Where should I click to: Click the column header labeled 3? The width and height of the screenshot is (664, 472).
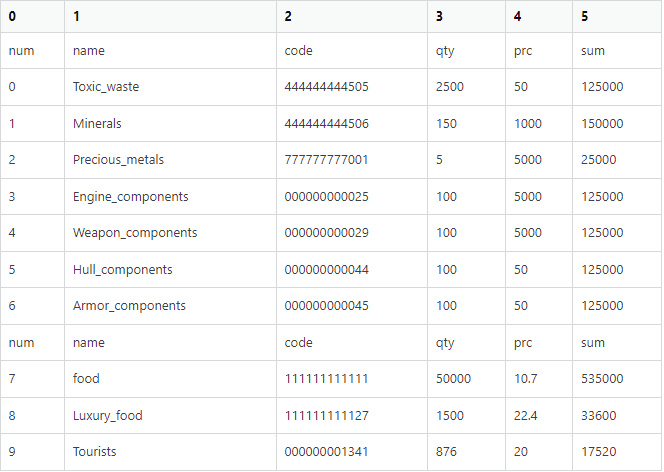pos(466,17)
